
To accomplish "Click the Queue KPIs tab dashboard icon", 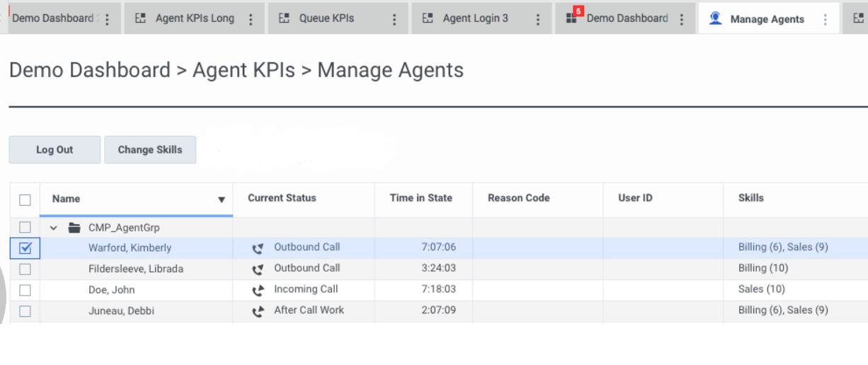I will [x=284, y=18].
